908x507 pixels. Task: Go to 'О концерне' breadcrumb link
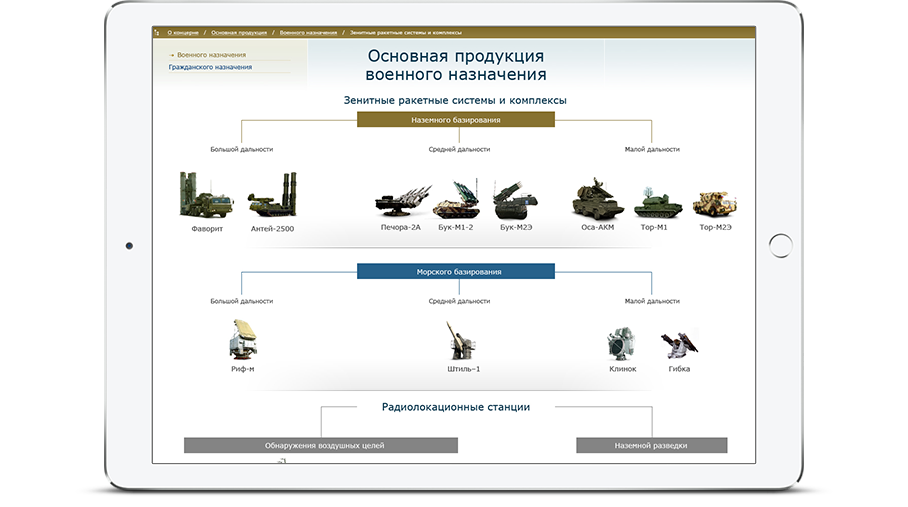pos(183,33)
